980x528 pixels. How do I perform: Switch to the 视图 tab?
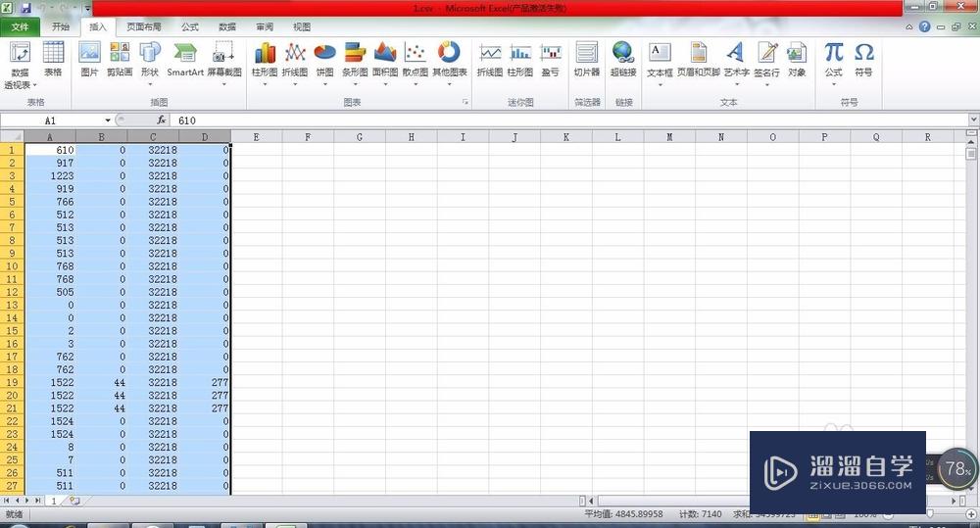[302, 26]
